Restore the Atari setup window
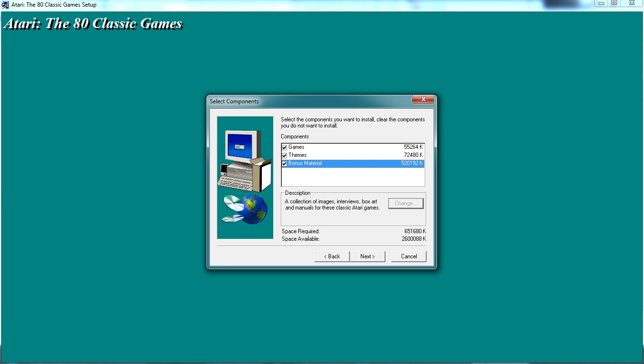 pyautogui.click(x=614, y=3)
